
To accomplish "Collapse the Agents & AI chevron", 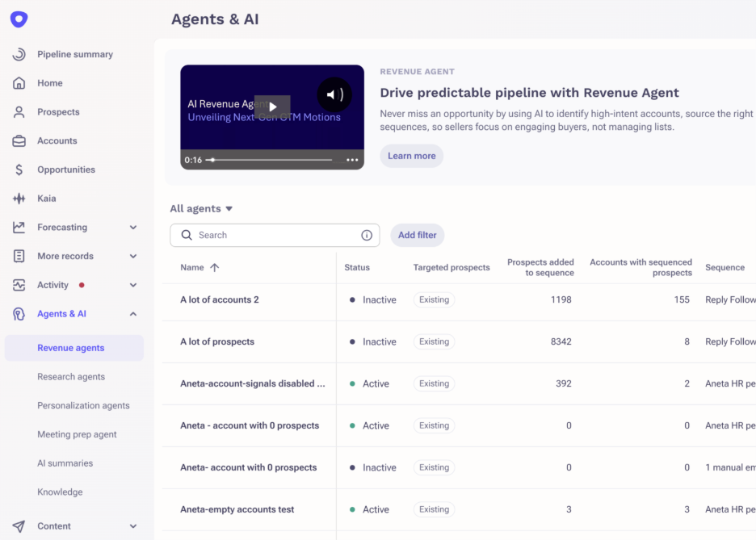I will click(133, 314).
